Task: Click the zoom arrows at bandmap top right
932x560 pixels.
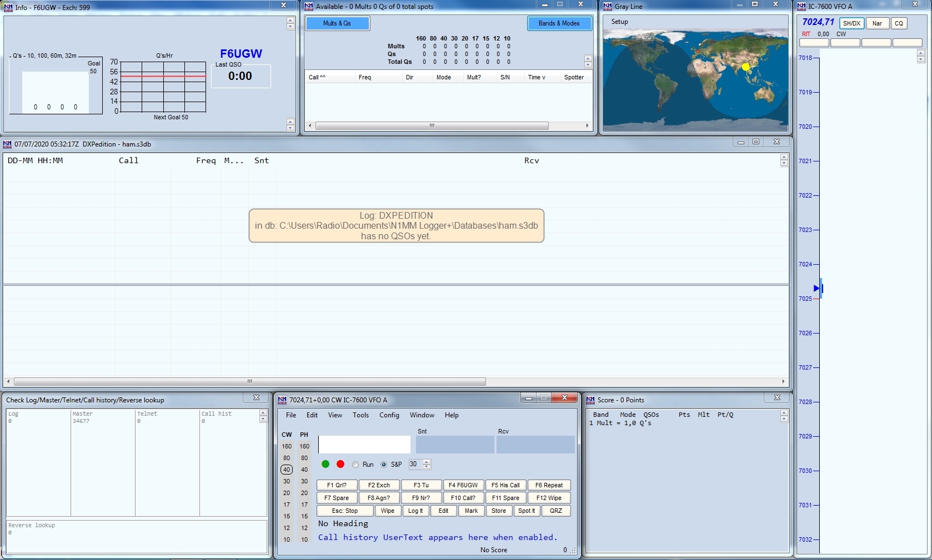Action: click(x=920, y=56)
